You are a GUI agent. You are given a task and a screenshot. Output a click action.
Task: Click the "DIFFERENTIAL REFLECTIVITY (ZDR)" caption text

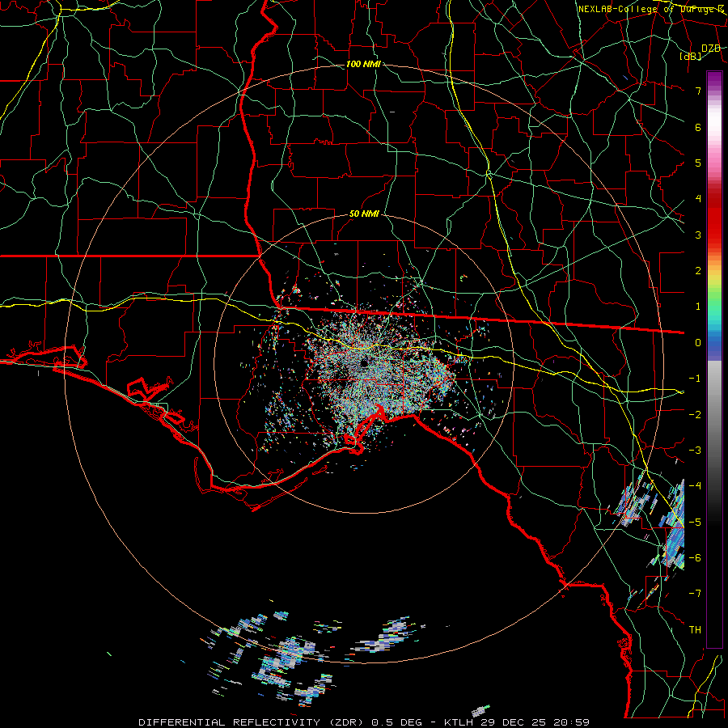pos(252,722)
